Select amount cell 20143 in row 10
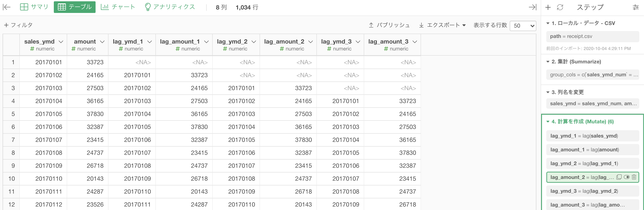The height and width of the screenshot is (210, 644). click(88, 179)
